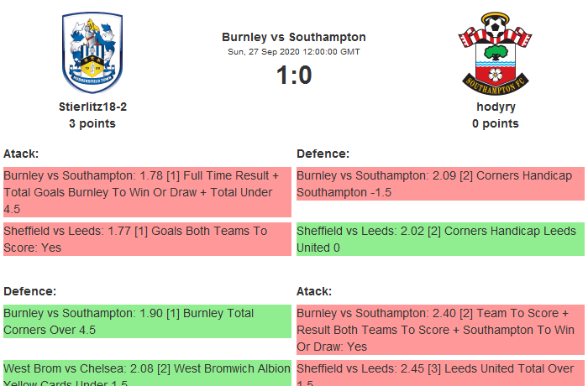Click the Sun, 27 Sep 2020 match date
This screenshot has width=588, height=386.
pyautogui.click(x=294, y=52)
